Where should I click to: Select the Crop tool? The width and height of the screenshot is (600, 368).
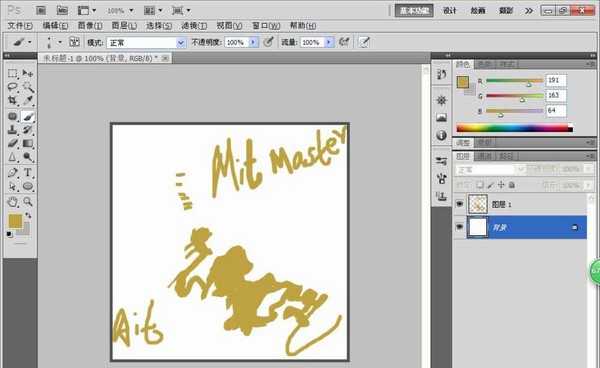(x=13, y=101)
